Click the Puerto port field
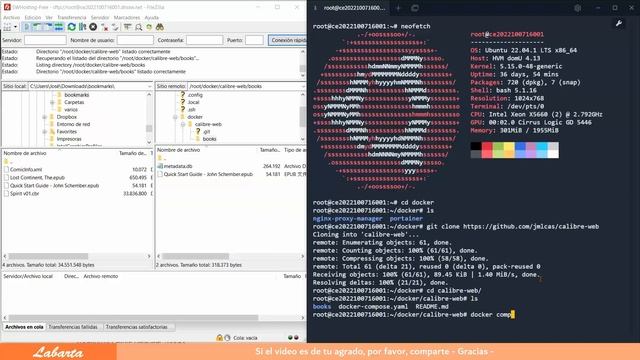This screenshot has height=360, width=640. pyautogui.click(x=254, y=40)
